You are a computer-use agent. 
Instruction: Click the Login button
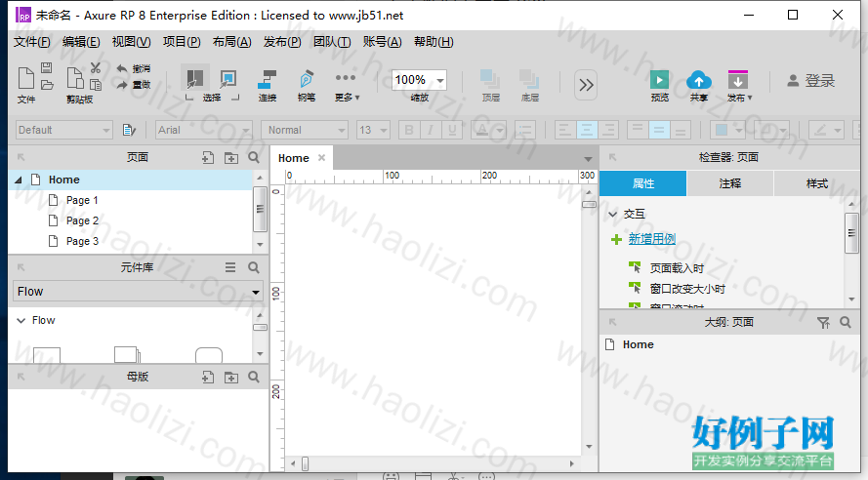[810, 81]
